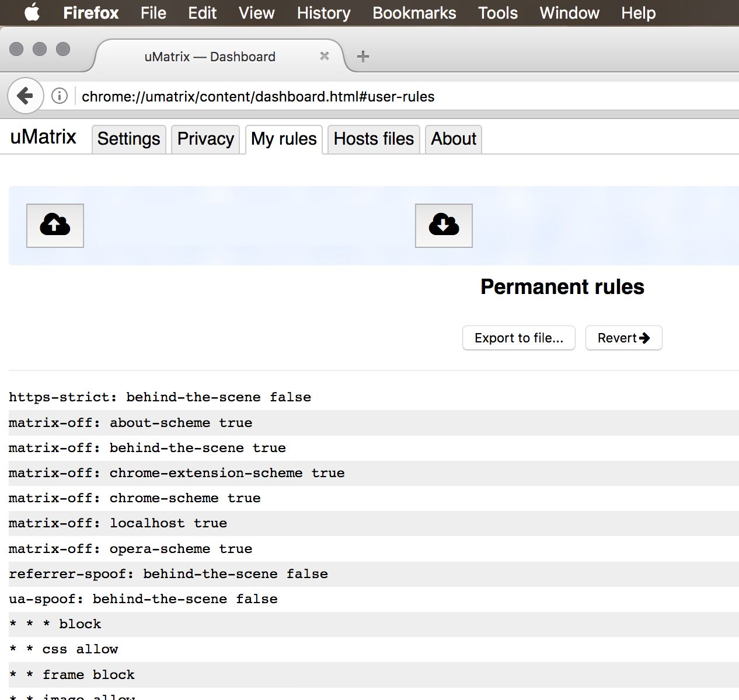
Task: Click the https-strict behind-the-scene rule line
Action: 160,397
